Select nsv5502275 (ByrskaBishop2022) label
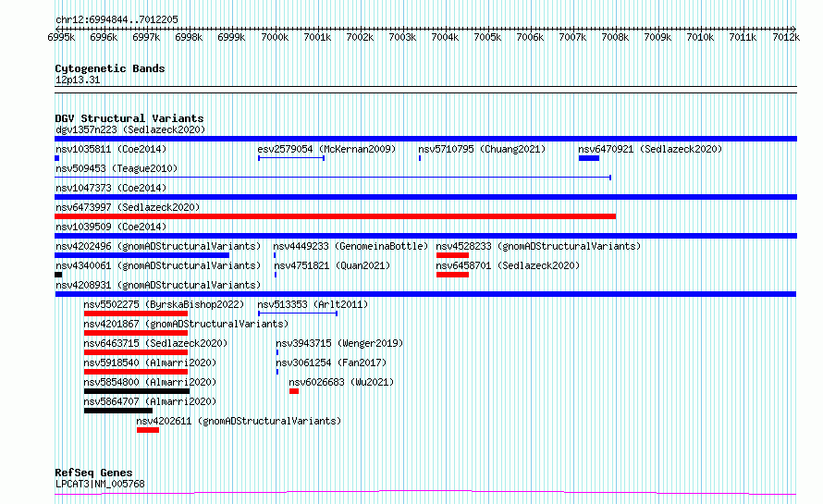 164,304
